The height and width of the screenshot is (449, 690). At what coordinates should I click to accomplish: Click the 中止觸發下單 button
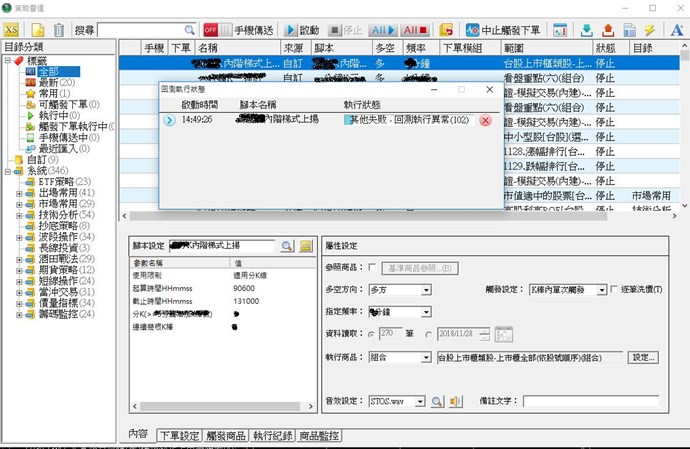502,30
